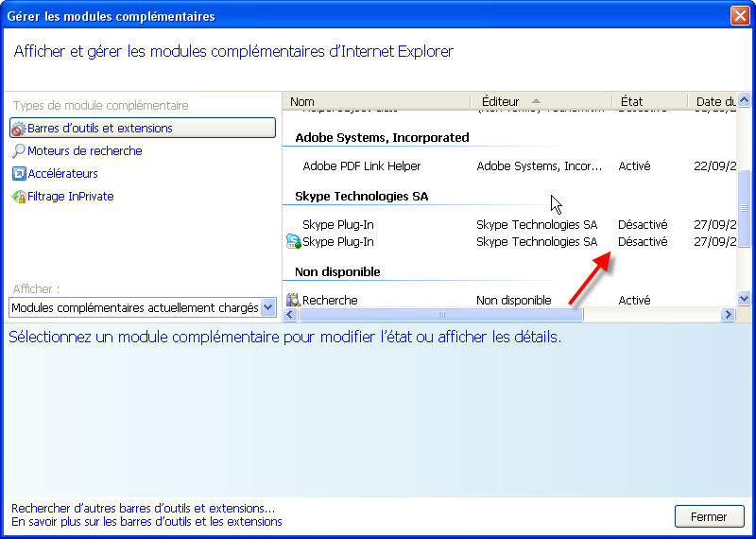Open Rechercher d'autres barres d'outils et extensions link
Image resolution: width=756 pixels, height=539 pixels.
[144, 508]
